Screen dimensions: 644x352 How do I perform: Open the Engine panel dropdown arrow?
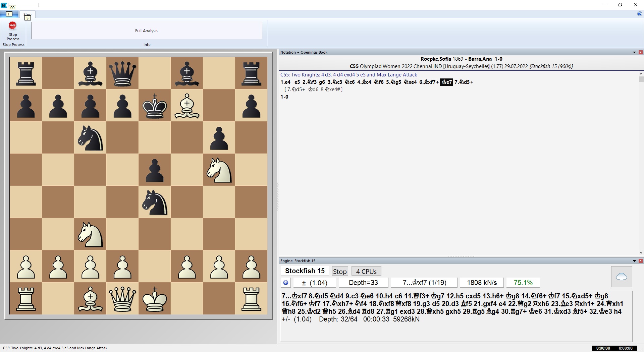634,261
